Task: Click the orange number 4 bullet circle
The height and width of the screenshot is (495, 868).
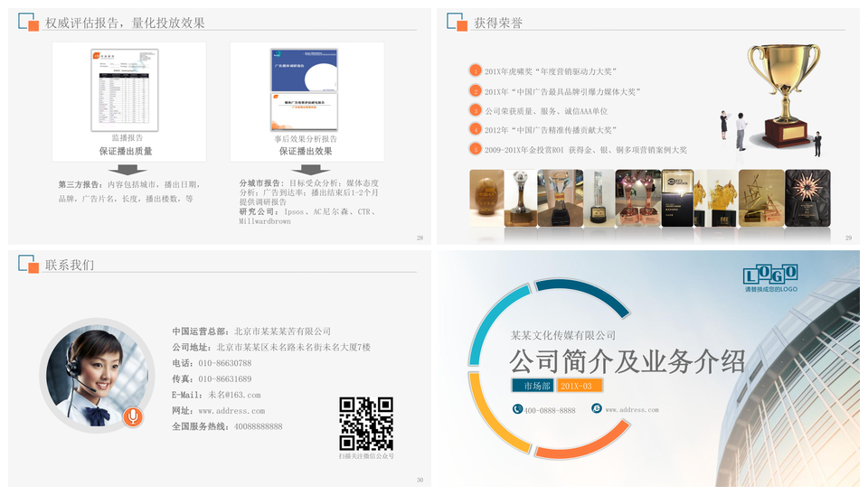Action: [x=475, y=129]
